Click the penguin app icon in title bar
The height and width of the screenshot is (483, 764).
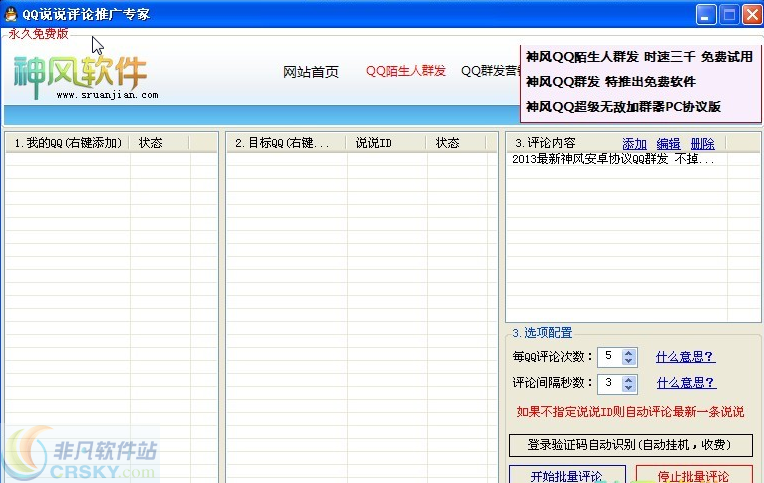click(x=11, y=14)
